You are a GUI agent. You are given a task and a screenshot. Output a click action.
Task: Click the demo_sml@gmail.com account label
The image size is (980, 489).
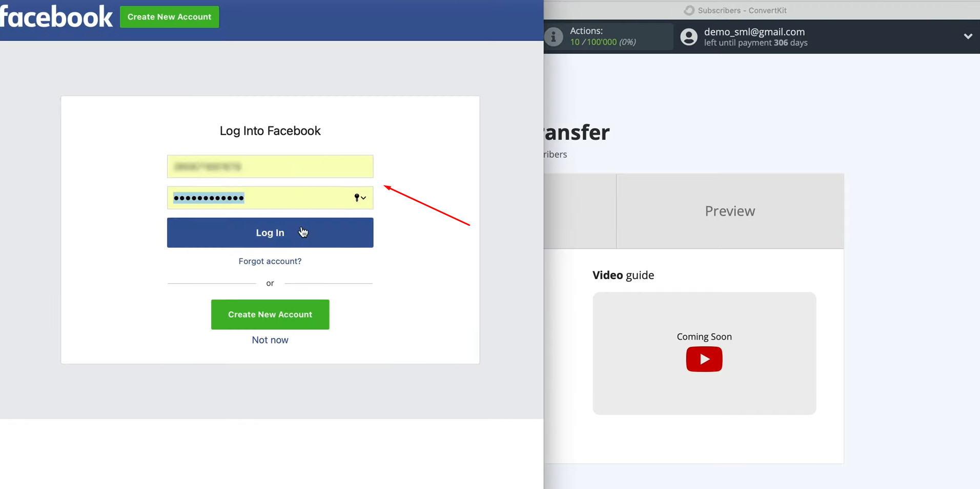coord(754,32)
